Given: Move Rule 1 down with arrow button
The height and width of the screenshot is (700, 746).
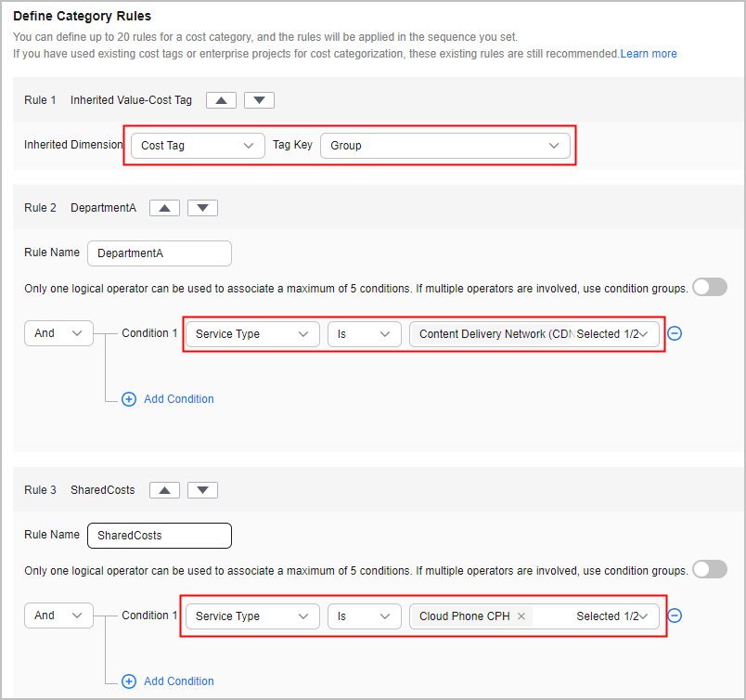Looking at the screenshot, I should 259,100.
